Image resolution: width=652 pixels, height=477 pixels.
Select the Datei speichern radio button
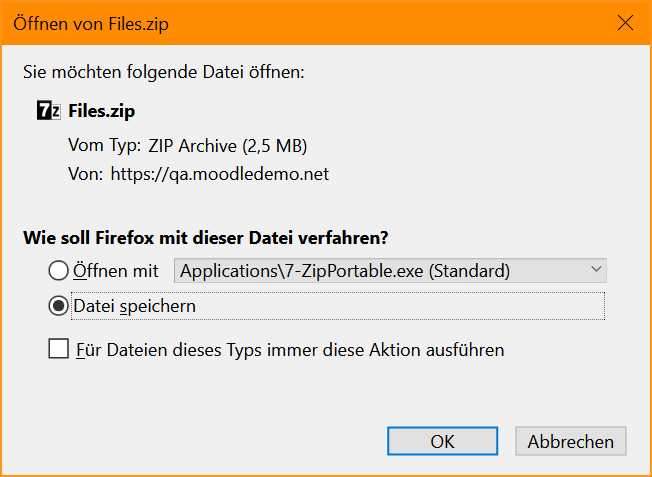click(58, 306)
